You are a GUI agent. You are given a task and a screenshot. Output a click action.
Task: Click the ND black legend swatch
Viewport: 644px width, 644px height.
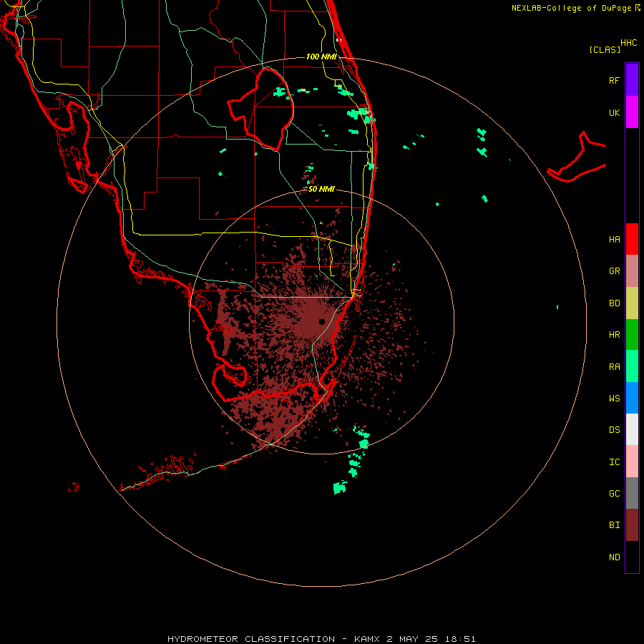coord(632,557)
